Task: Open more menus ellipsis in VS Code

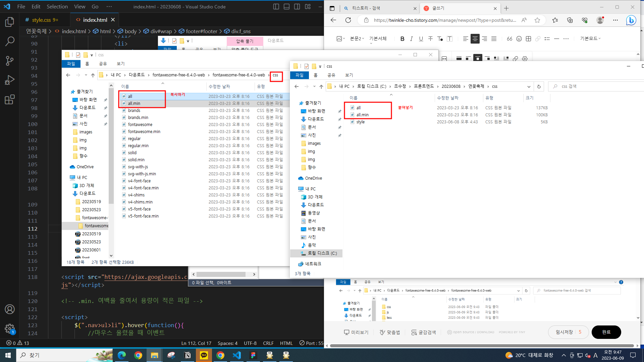Action: point(109,7)
